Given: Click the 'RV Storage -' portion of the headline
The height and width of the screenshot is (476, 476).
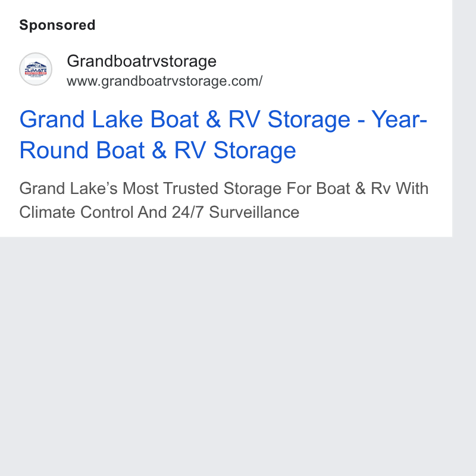Looking at the screenshot, I should (296, 120).
